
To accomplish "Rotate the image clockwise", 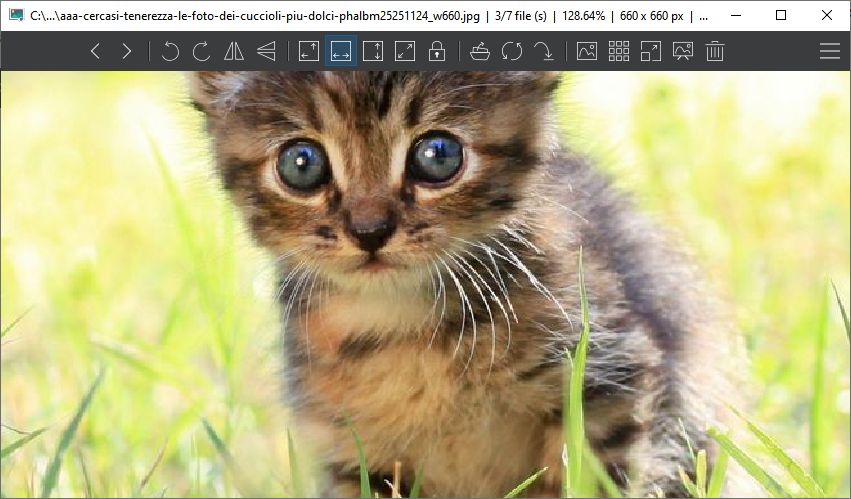I will 201,52.
